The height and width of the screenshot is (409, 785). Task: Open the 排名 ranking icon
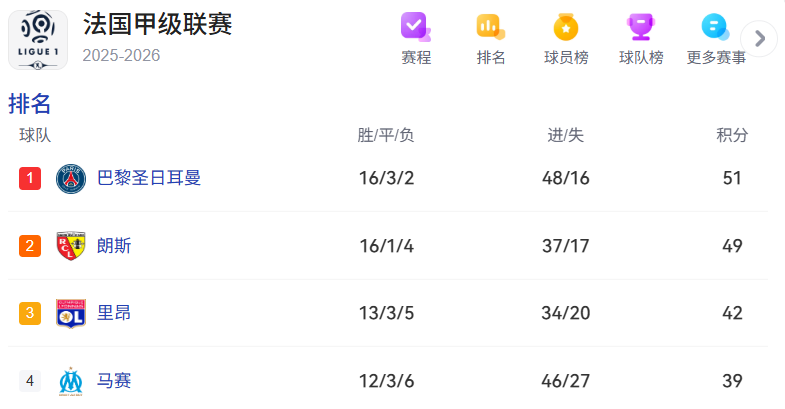click(490, 26)
